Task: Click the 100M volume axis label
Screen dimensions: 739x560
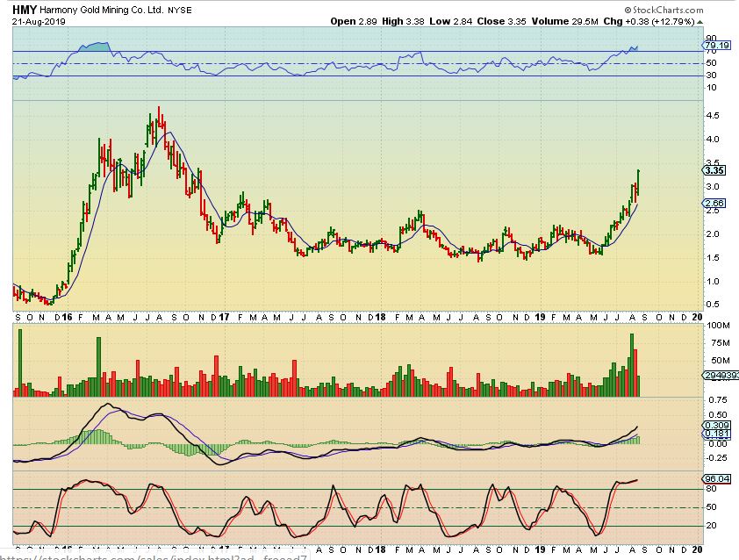Action: pyautogui.click(x=718, y=326)
